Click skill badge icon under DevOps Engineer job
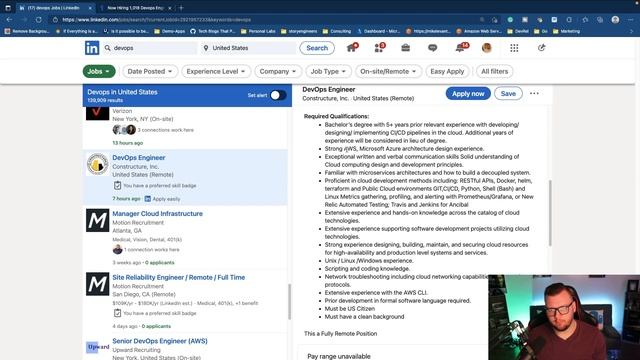640x360 pixels. click(x=118, y=185)
